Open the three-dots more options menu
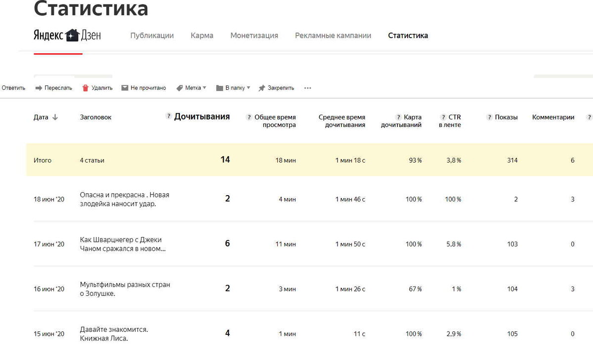 coord(307,87)
